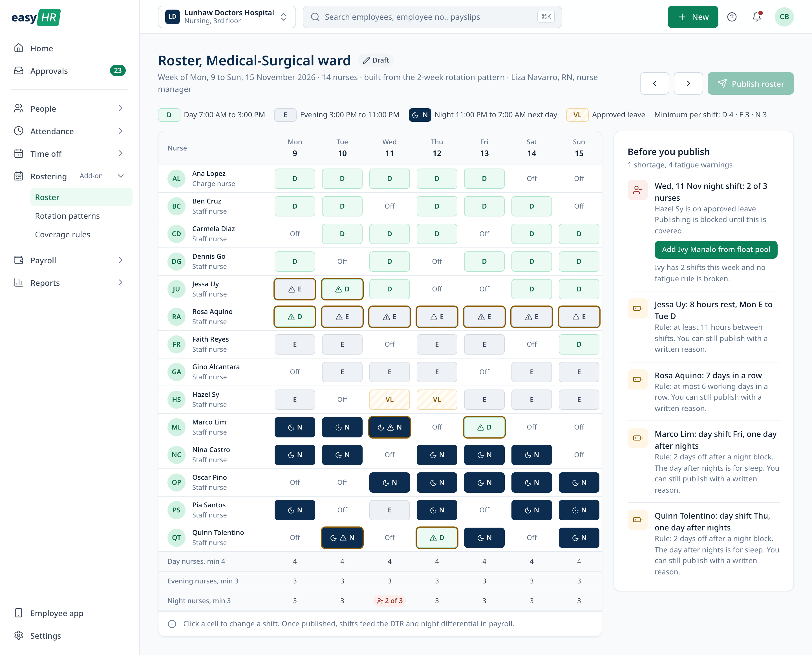Click Publish roster button
The height and width of the screenshot is (655, 812).
click(751, 83)
